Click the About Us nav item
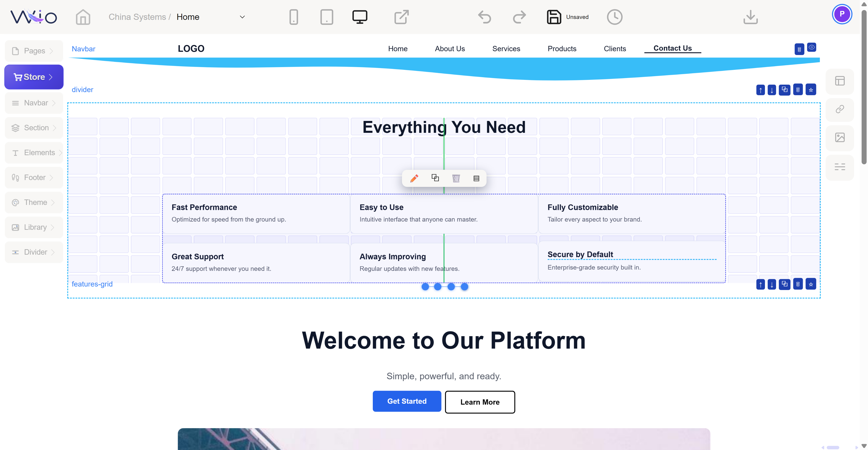The height and width of the screenshot is (450, 868). point(450,49)
